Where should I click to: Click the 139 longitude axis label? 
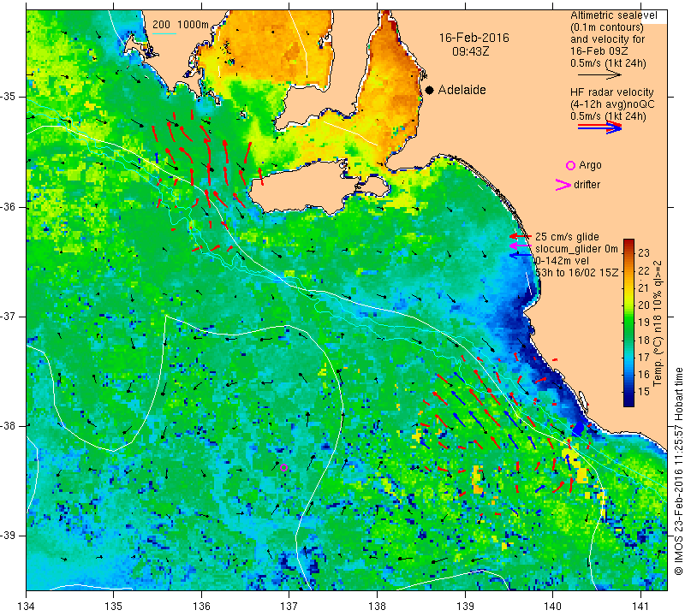coord(465,607)
